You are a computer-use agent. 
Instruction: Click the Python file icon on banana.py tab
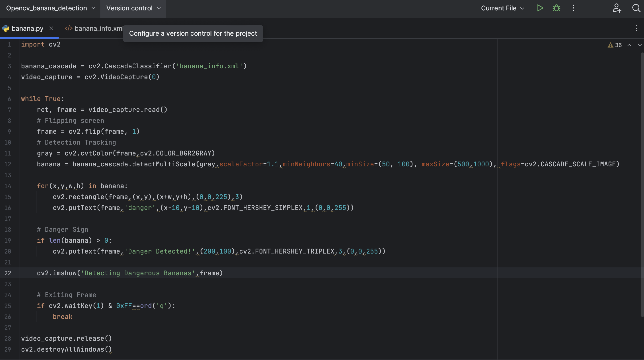6,28
